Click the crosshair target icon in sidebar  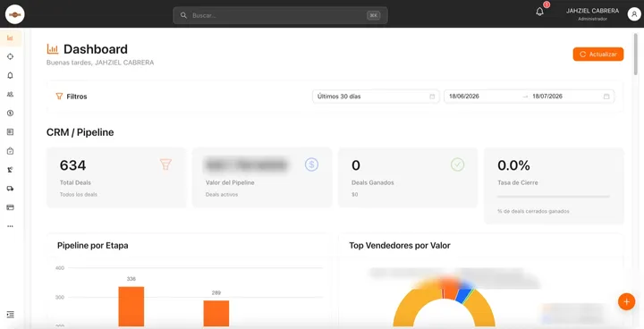click(10, 56)
